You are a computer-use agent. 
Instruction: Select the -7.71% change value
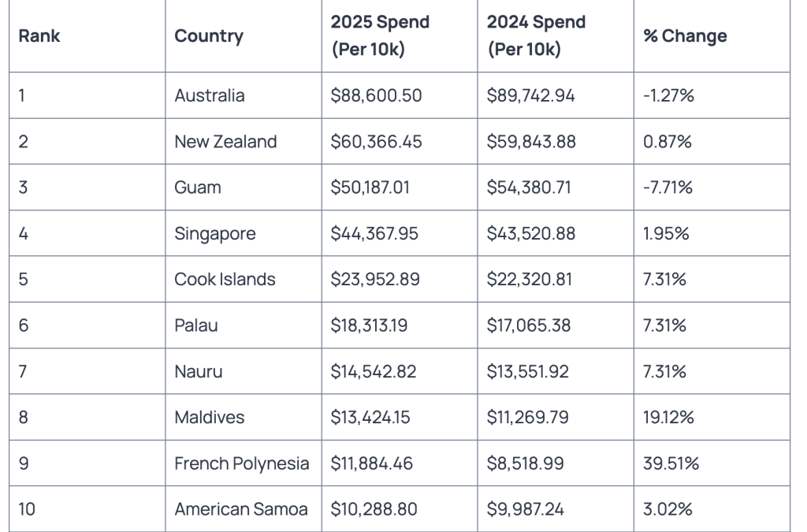[x=668, y=188]
